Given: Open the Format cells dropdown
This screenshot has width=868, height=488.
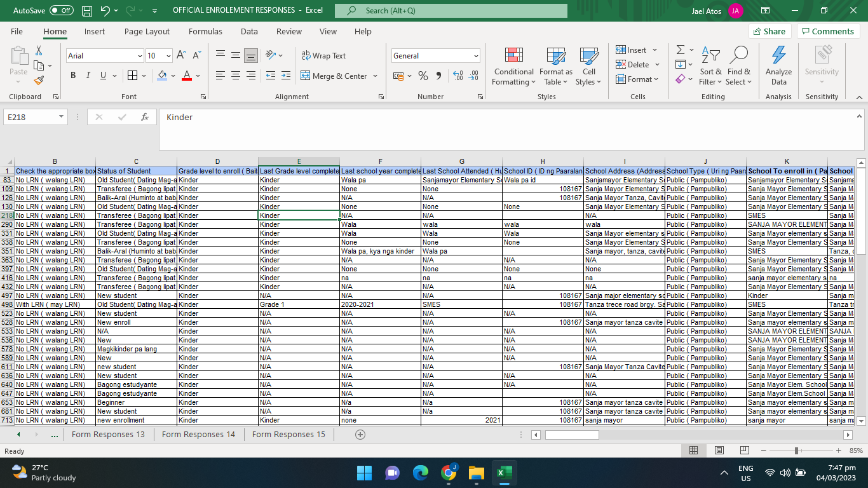Looking at the screenshot, I should coord(656,79).
